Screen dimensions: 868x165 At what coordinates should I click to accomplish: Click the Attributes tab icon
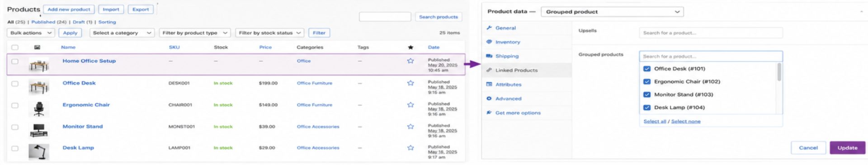tap(489, 84)
